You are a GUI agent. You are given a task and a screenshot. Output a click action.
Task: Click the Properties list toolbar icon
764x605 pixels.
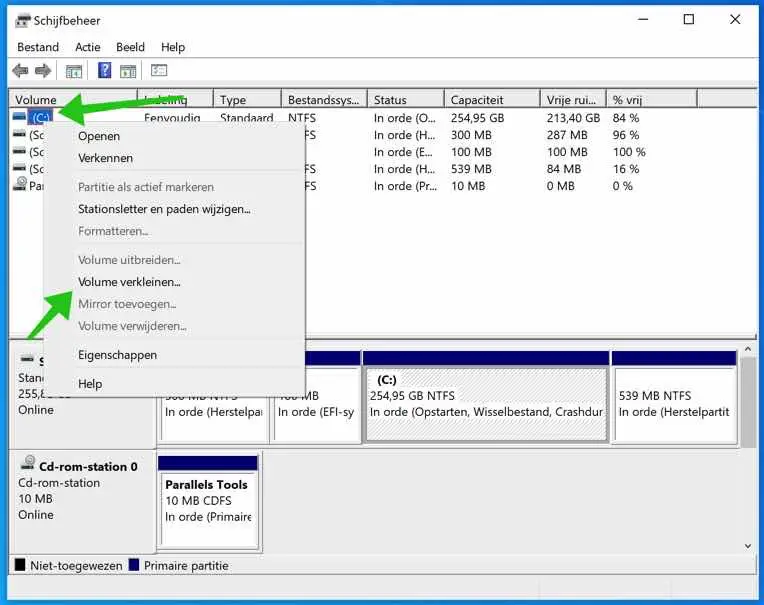[159, 71]
